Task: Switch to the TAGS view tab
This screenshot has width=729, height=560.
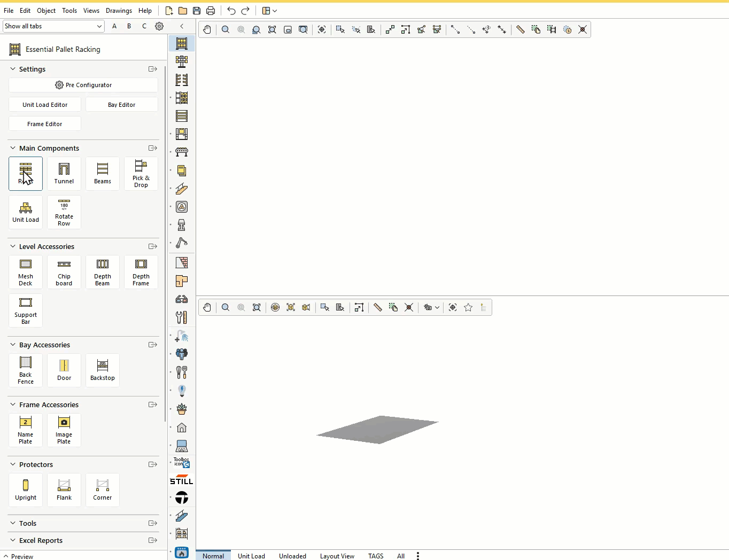Action: click(376, 556)
